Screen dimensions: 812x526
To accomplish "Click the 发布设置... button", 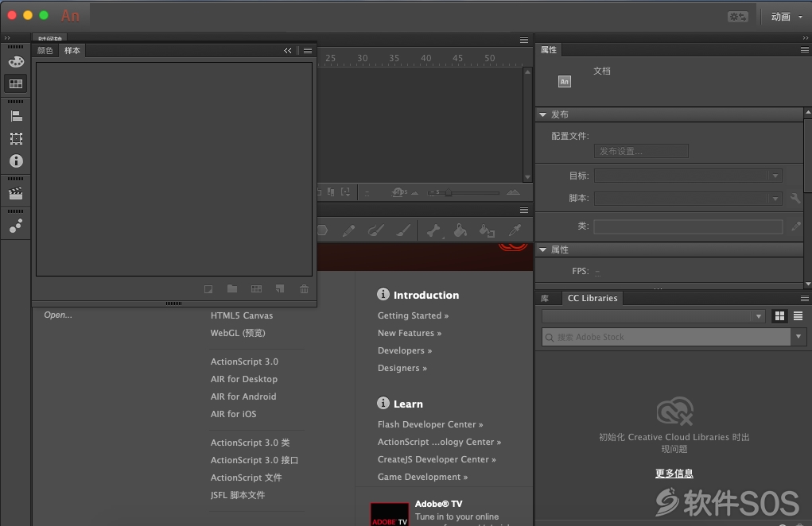I will [x=641, y=151].
